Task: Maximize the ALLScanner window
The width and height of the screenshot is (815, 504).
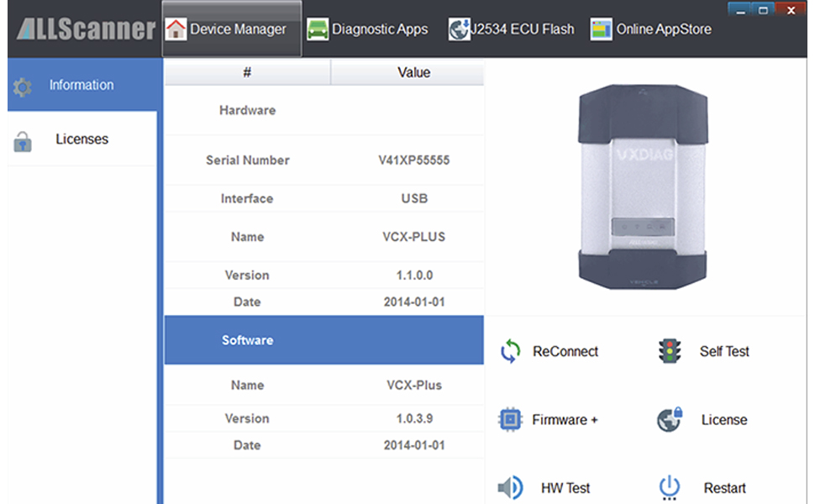Action: point(763,9)
